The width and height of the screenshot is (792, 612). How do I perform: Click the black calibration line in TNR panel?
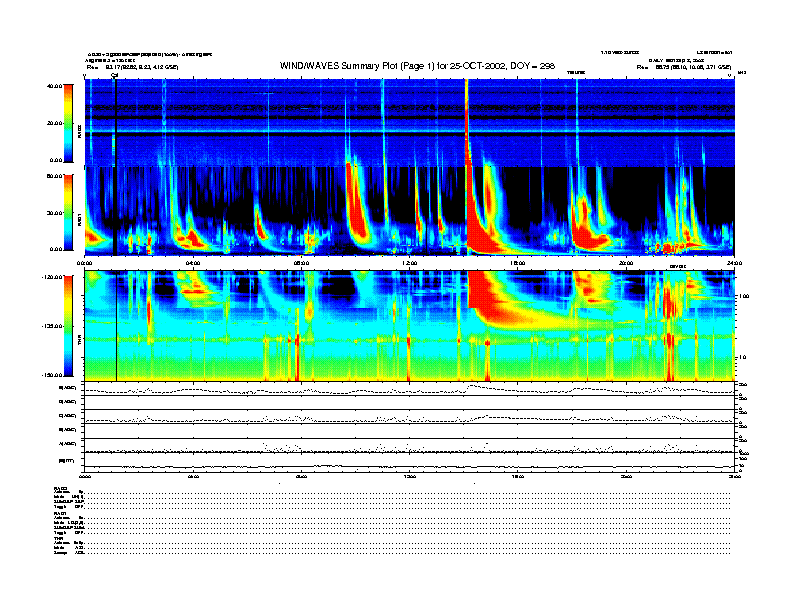click(117, 326)
